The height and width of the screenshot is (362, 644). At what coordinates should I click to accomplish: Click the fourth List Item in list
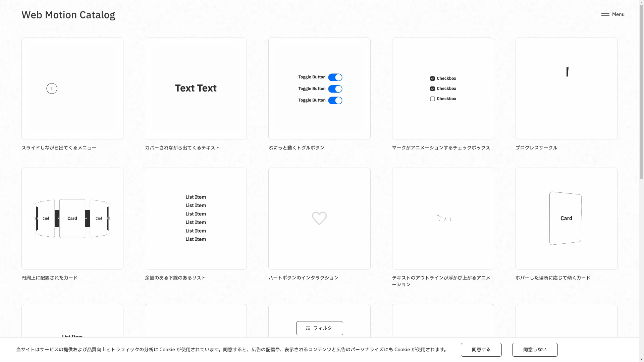[x=196, y=222]
